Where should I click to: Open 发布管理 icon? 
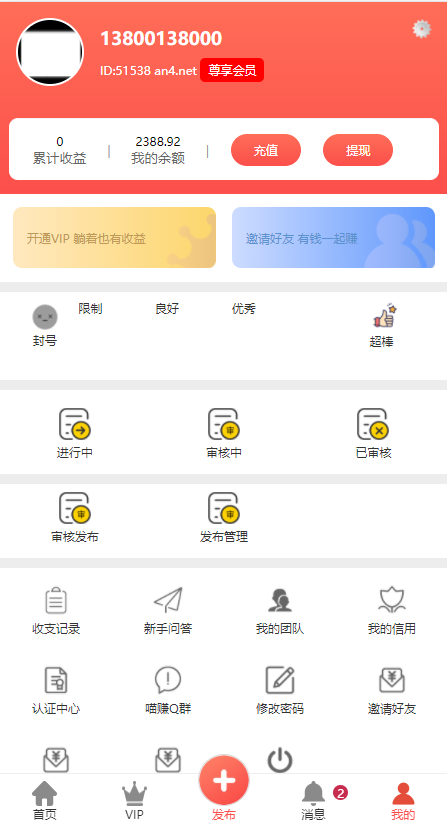pyautogui.click(x=224, y=508)
